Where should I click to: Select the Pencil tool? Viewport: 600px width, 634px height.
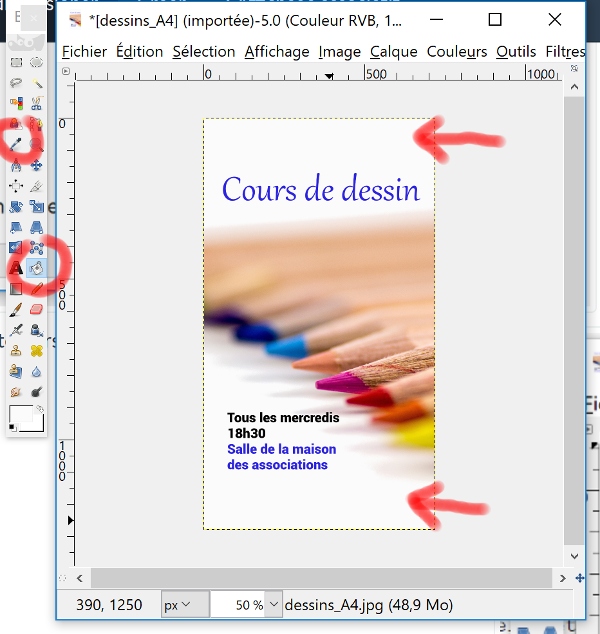(x=36, y=289)
